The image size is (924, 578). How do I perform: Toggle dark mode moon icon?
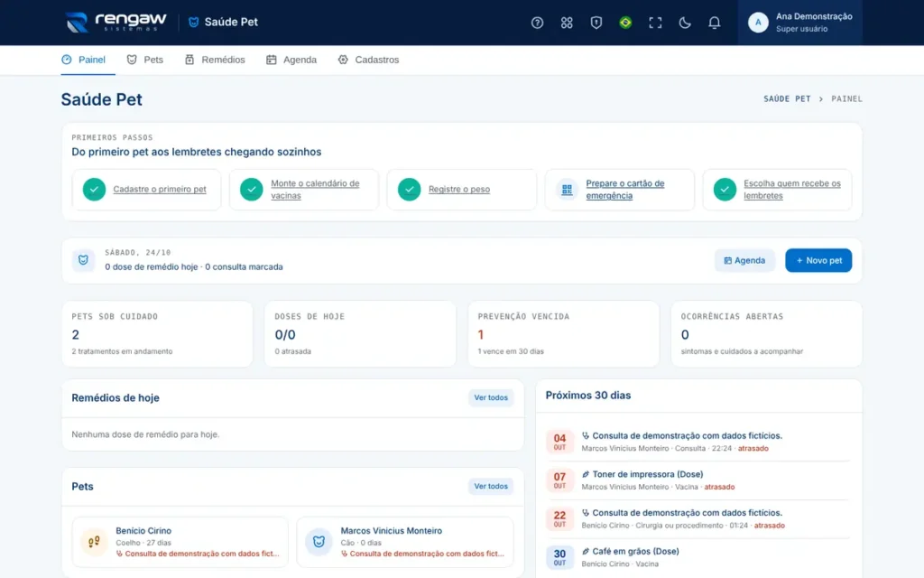point(684,23)
